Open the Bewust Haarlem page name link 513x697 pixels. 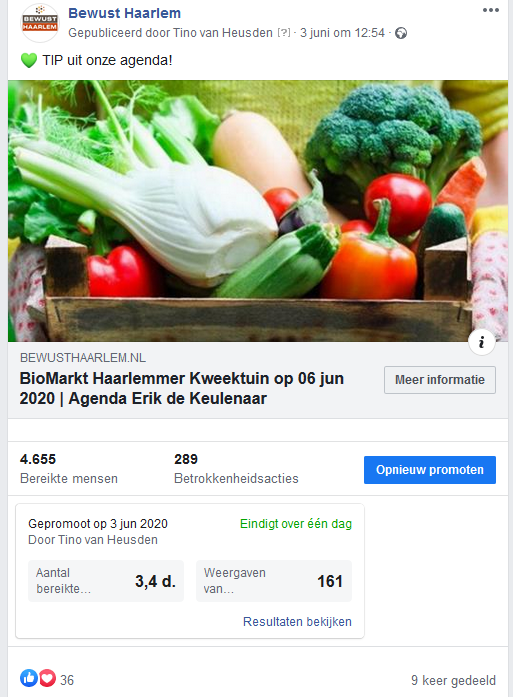tap(124, 13)
